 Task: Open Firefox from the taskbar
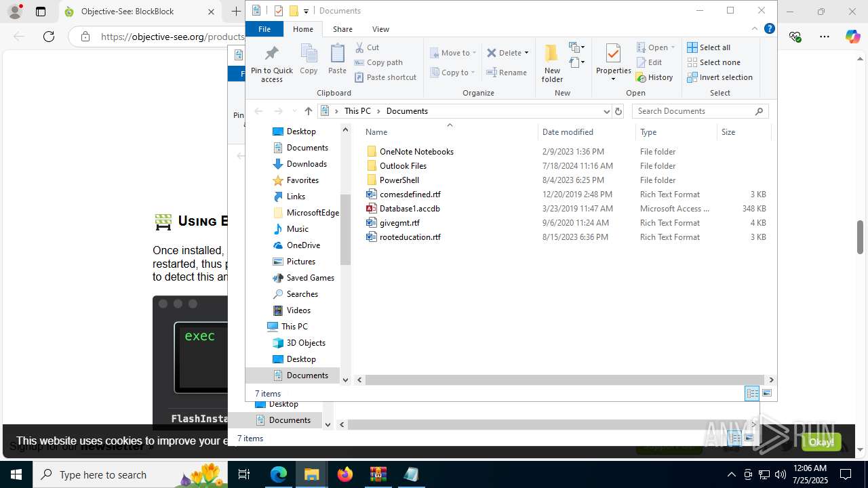(x=345, y=474)
